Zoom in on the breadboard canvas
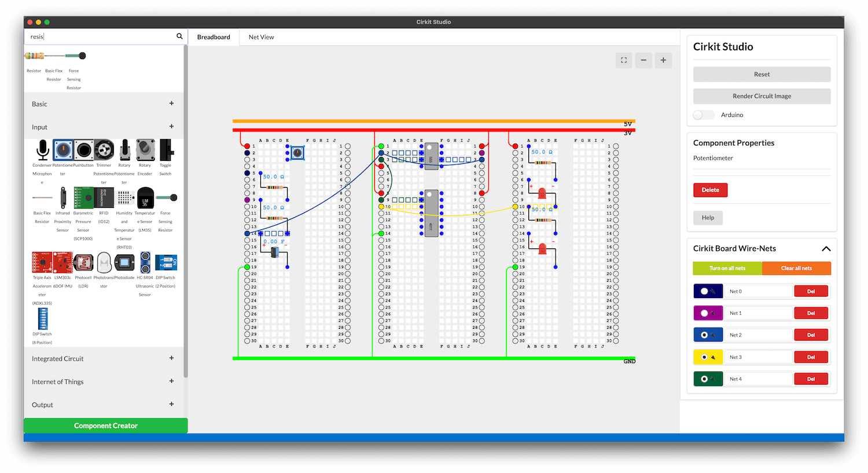The image size is (868, 473). coord(663,60)
